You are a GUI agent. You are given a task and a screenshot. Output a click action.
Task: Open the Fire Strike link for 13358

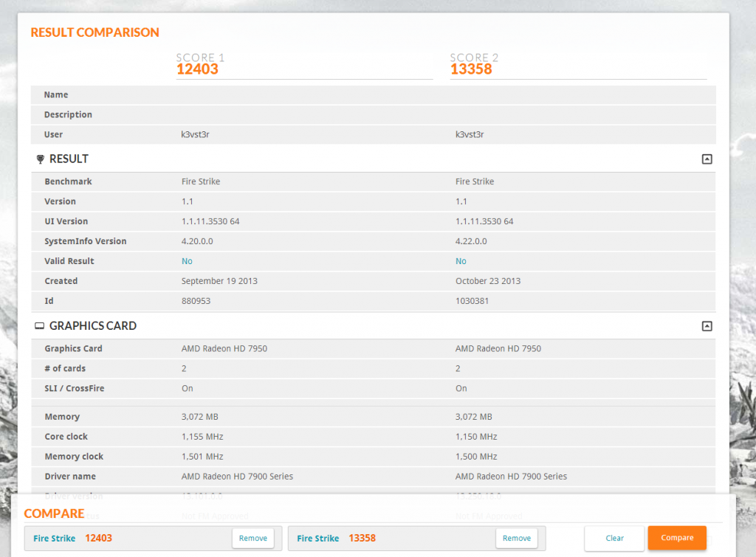tap(318, 539)
